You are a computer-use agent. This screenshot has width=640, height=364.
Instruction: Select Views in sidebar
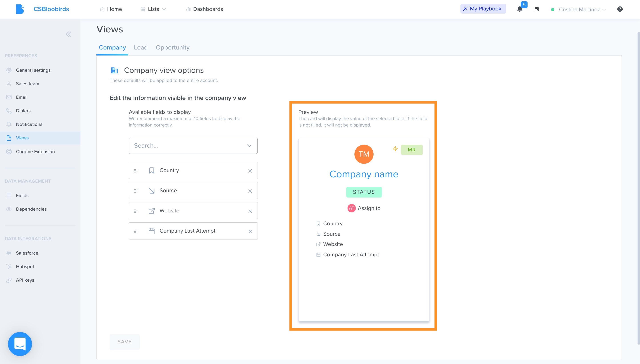(x=40, y=138)
